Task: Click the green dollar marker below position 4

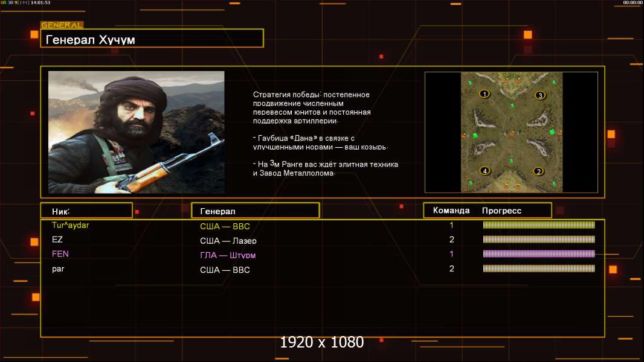Action: coord(471,182)
